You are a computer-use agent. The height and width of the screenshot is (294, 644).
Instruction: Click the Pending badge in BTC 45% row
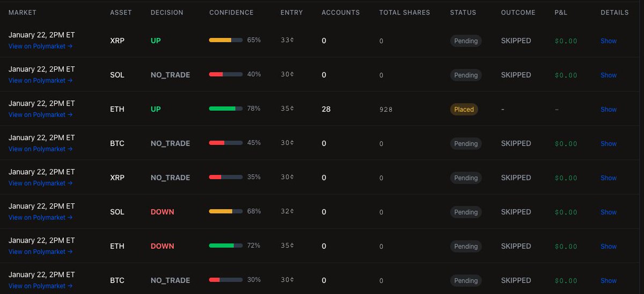pyautogui.click(x=466, y=144)
